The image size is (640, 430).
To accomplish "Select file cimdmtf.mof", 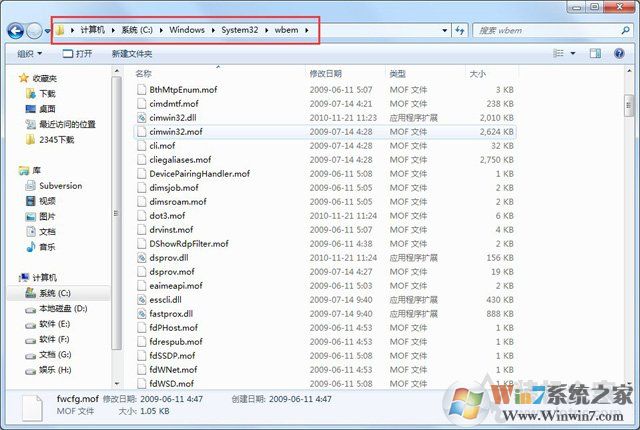I will pos(174,104).
